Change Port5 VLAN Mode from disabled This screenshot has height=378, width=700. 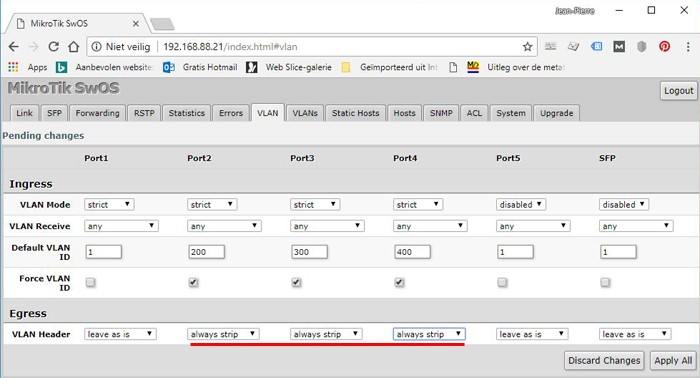(x=521, y=204)
